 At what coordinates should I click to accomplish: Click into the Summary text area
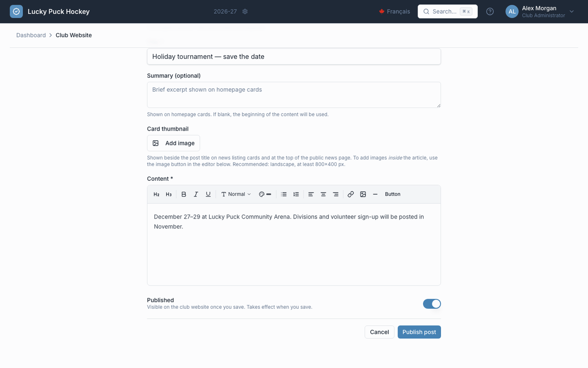click(x=294, y=95)
